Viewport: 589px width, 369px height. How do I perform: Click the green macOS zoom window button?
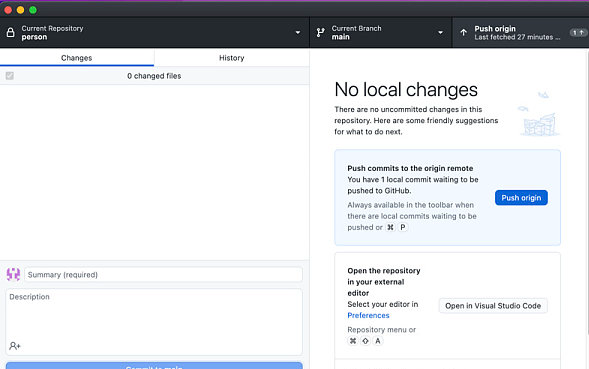click(33, 10)
